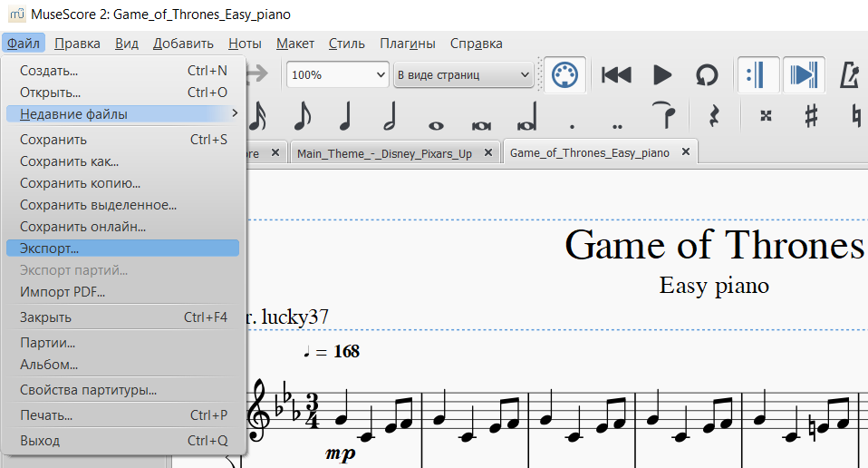
Task: Close the Game_of_Thrones_Easy_piano tab
Action: pyautogui.click(x=685, y=151)
